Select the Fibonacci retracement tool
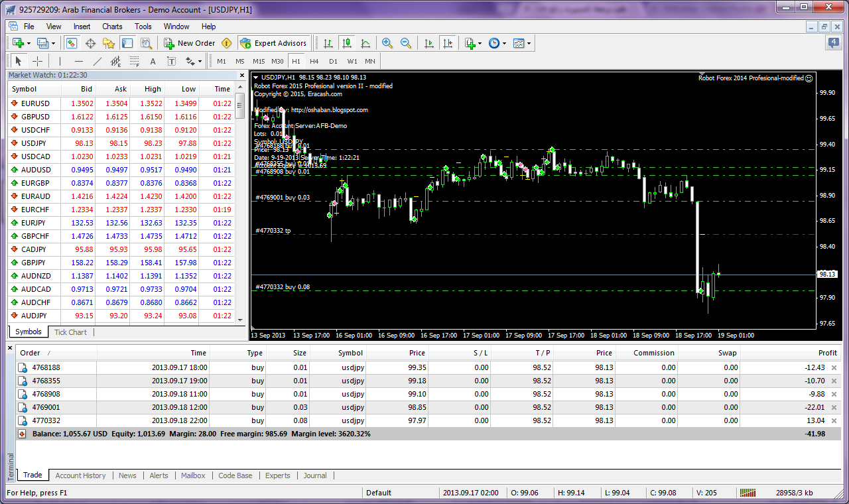The width and height of the screenshot is (849, 504). pyautogui.click(x=135, y=61)
